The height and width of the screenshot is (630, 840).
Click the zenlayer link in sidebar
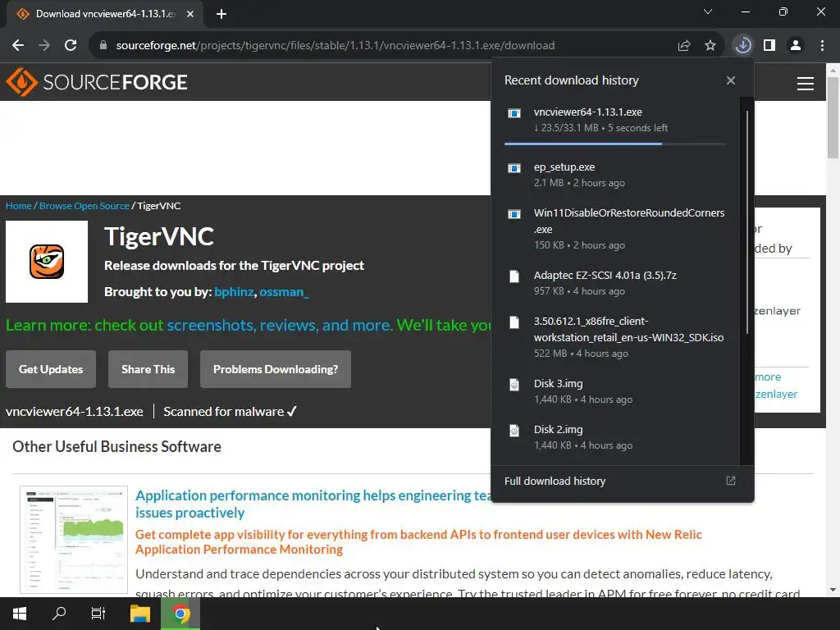(776, 395)
